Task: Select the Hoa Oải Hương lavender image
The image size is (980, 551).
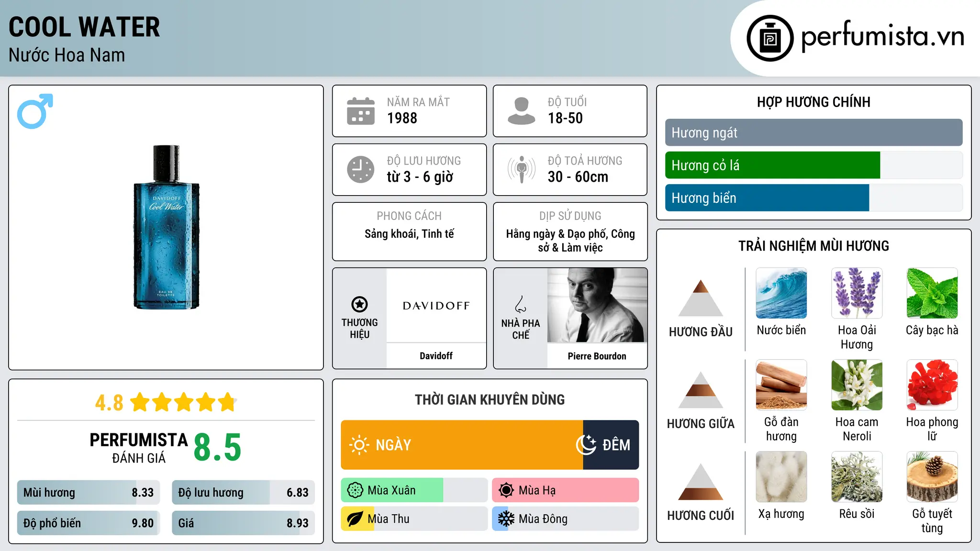Action: pos(857,293)
